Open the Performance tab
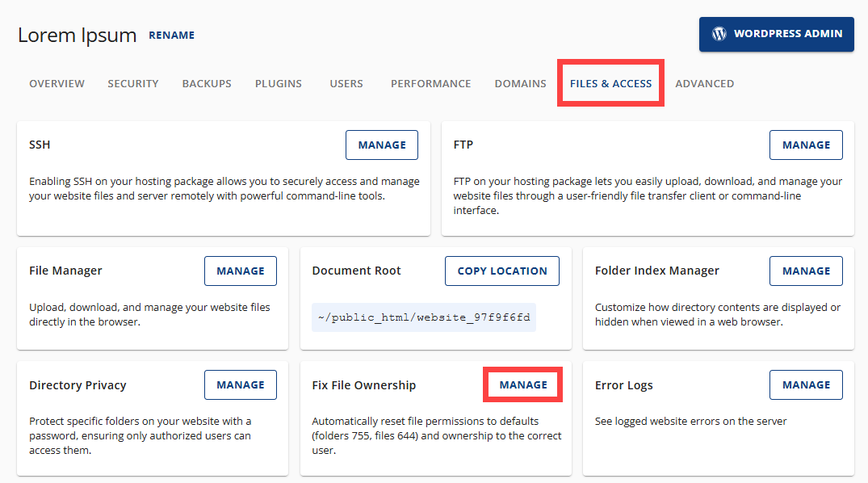The image size is (868, 483). [430, 83]
